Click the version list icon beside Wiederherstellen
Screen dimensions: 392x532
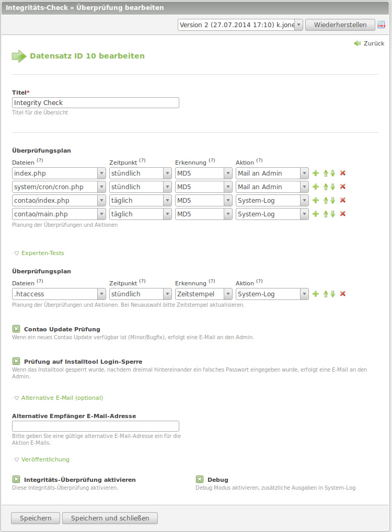[x=381, y=25]
